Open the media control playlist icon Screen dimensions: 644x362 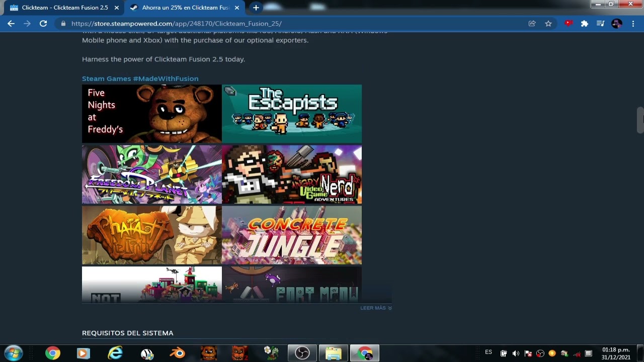pyautogui.click(x=600, y=24)
